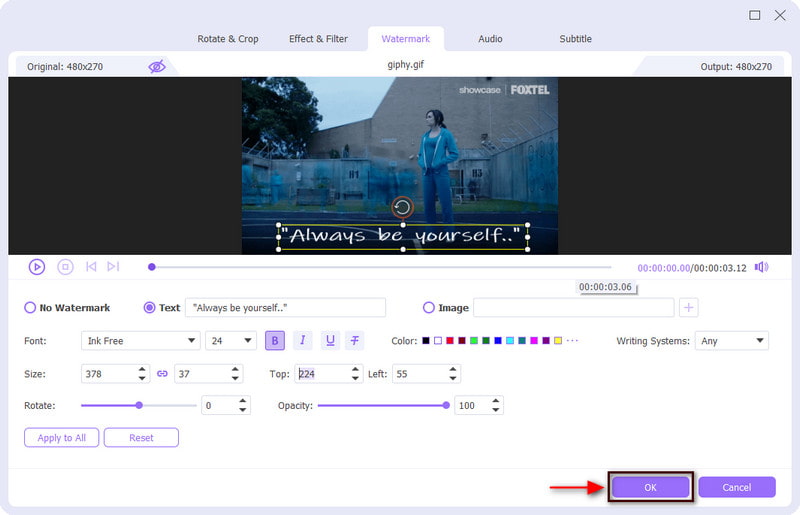Viewport: 800px width, 515px height.
Task: Click the watermark text box in preview
Action: [x=403, y=237]
